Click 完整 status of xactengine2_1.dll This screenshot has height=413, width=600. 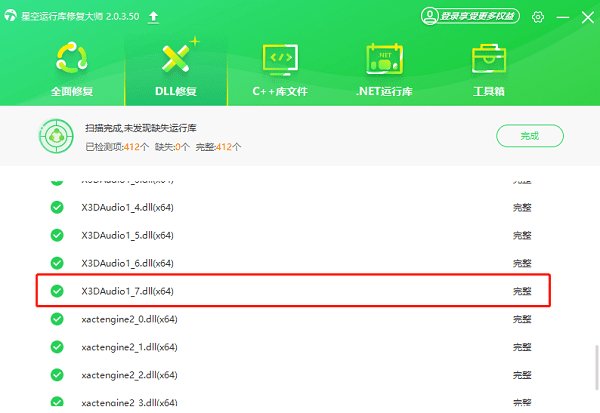click(522, 347)
